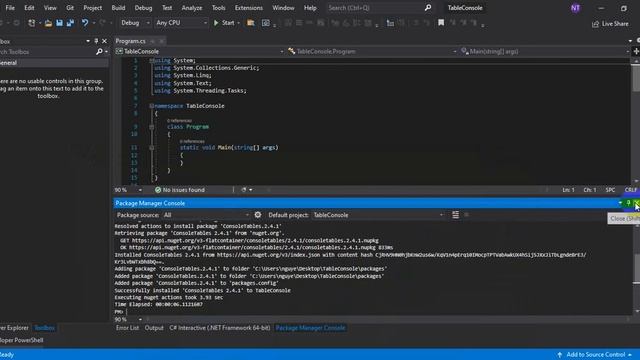This screenshot has height=360, width=640.
Task: Click the split editor plus icon
Action: [x=636, y=51]
